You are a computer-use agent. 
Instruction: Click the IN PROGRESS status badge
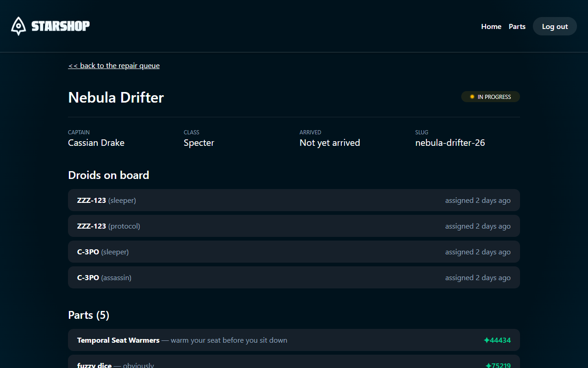coord(491,97)
